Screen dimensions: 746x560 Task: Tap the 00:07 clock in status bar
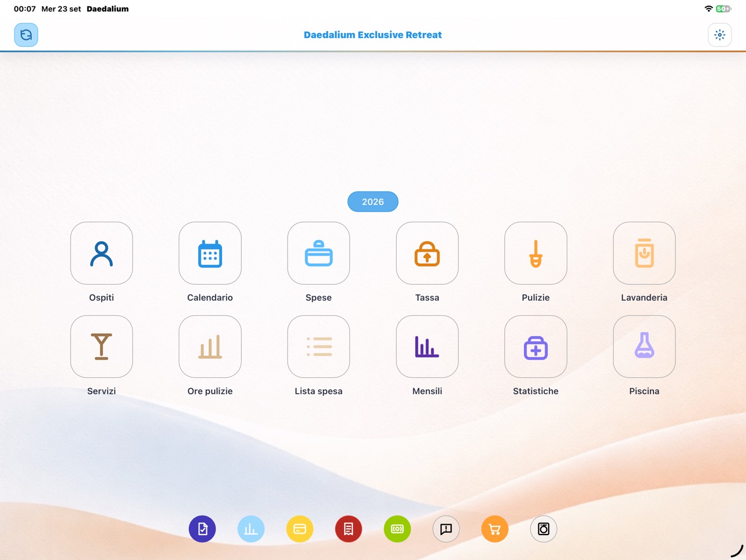coord(25,9)
